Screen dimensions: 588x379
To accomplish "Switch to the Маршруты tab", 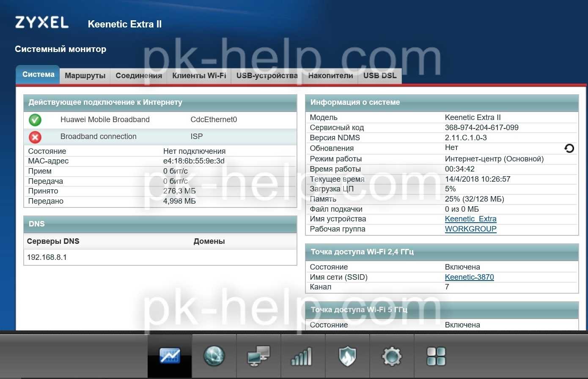I will point(85,76).
